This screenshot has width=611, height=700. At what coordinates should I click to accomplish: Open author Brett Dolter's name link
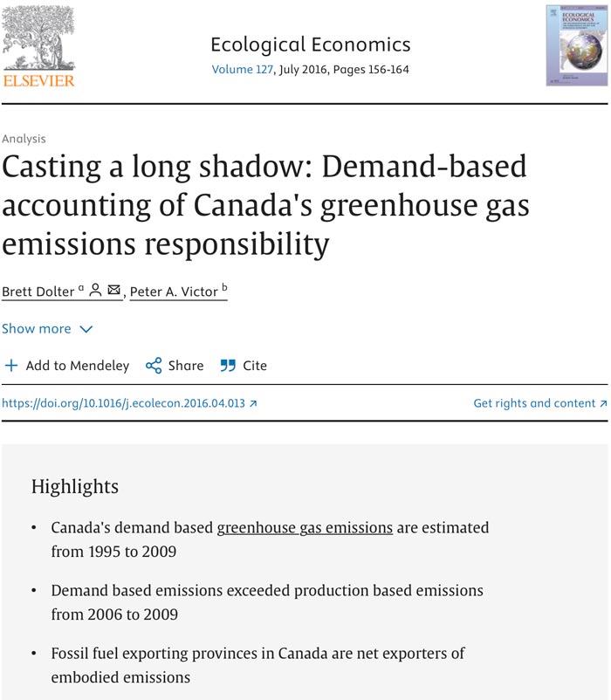[39, 292]
